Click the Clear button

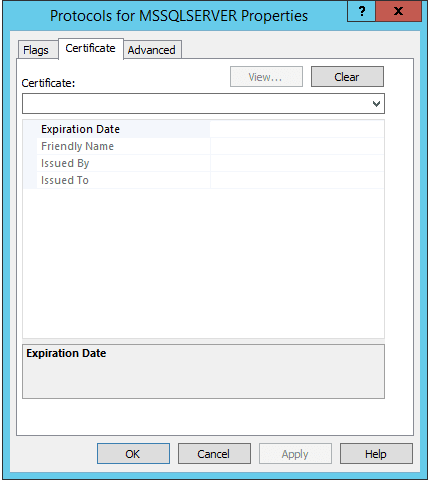(x=347, y=77)
